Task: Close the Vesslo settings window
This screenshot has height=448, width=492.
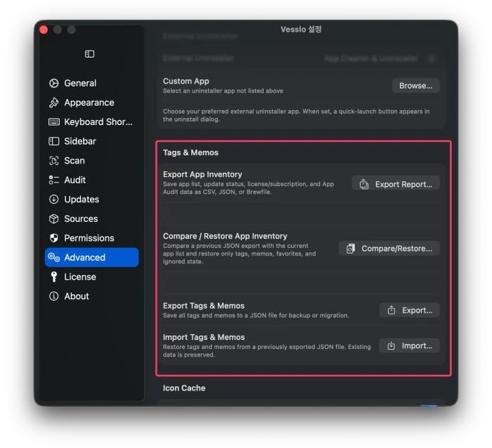Action: coord(44,29)
